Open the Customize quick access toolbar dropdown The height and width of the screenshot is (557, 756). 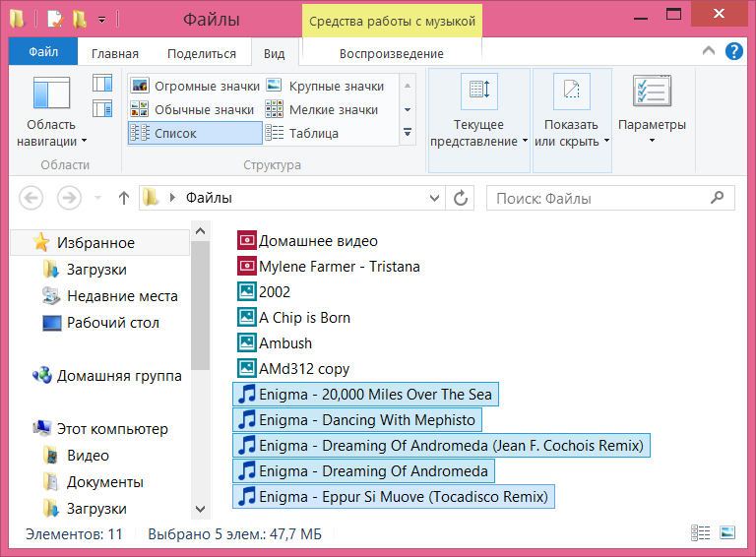[x=101, y=20]
